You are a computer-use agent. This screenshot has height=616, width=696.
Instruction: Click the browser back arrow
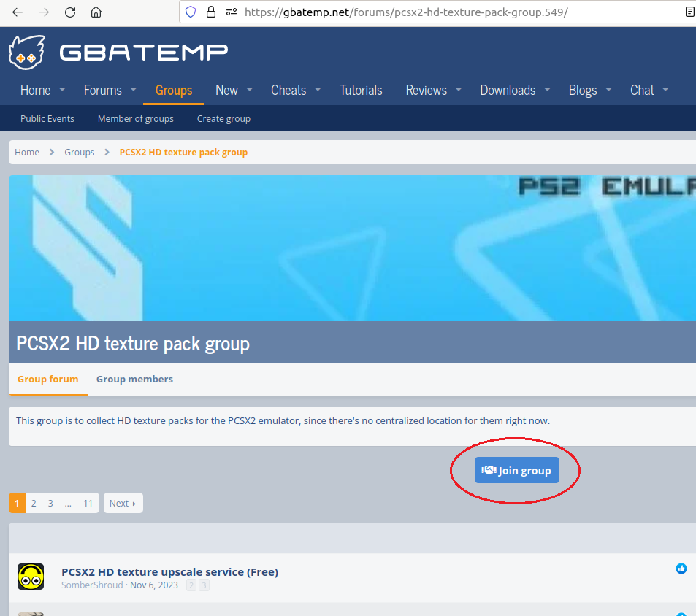coord(18,12)
